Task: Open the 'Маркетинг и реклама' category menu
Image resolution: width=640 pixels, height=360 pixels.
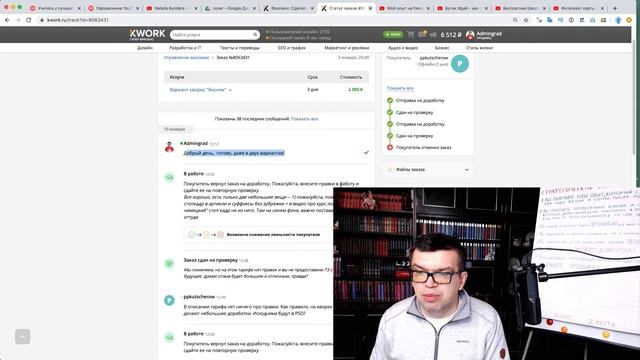Action: pos(347,48)
